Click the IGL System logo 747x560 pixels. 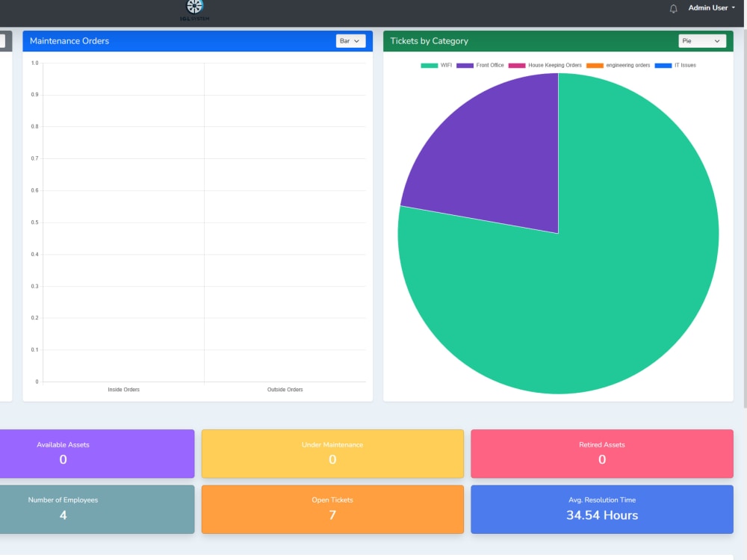[194, 10]
